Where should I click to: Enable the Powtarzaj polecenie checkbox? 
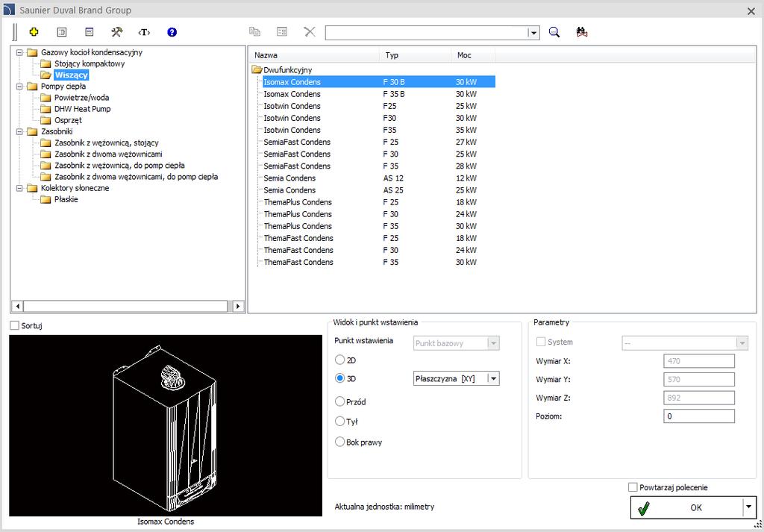click(633, 487)
